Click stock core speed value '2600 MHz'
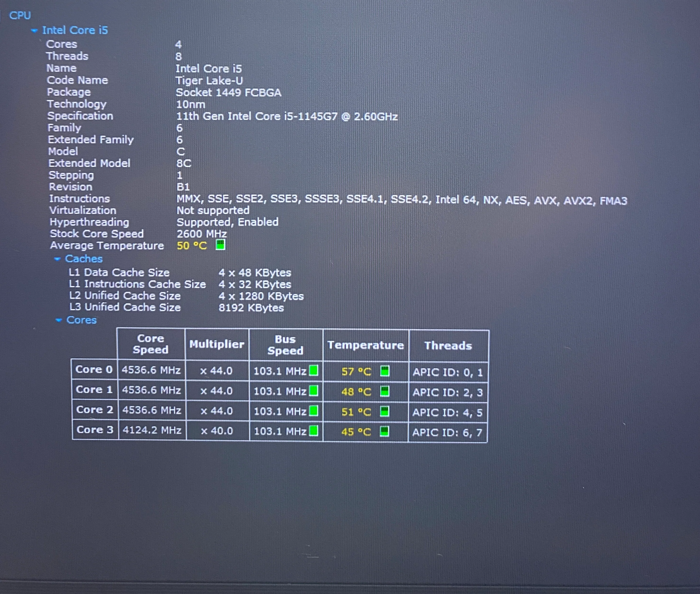The width and height of the screenshot is (700, 594). click(202, 234)
